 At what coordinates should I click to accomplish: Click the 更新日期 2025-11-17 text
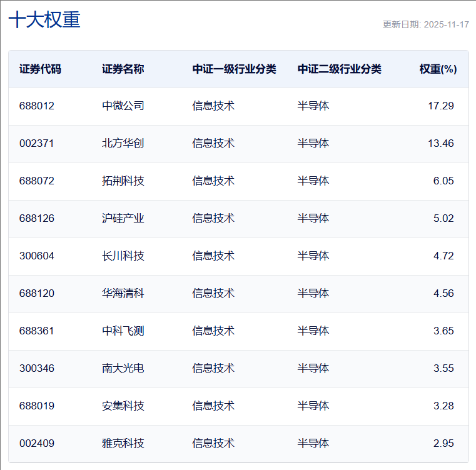(x=425, y=24)
